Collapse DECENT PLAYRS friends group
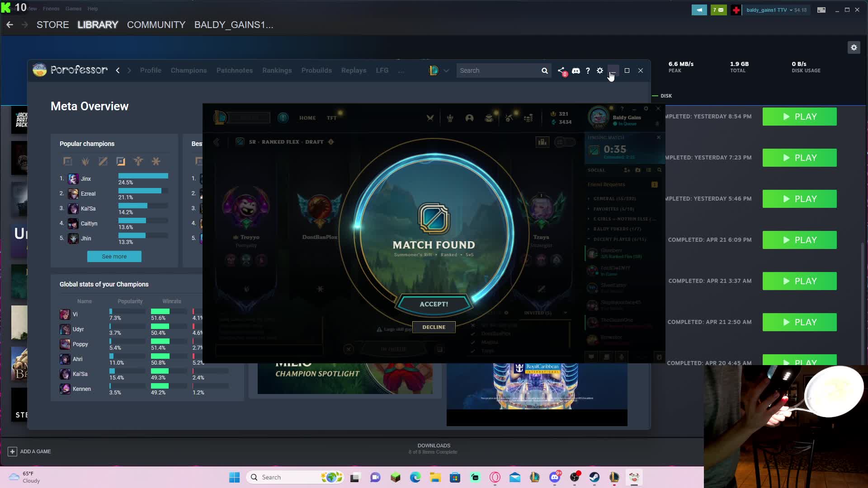The width and height of the screenshot is (868, 488). 617,239
